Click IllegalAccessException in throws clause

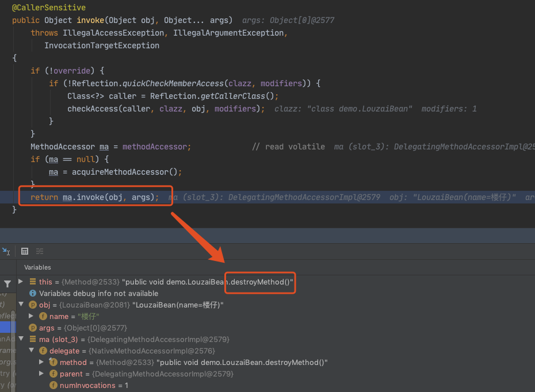[113, 33]
